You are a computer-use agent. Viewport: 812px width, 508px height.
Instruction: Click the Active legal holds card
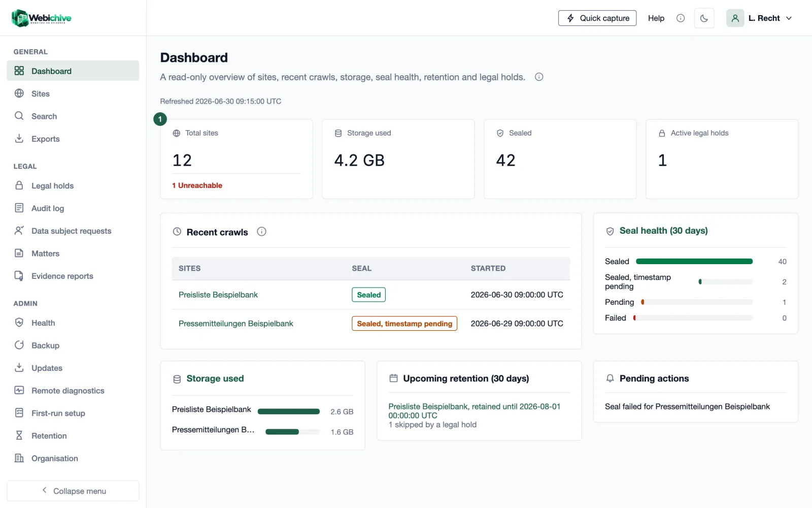coord(722,159)
